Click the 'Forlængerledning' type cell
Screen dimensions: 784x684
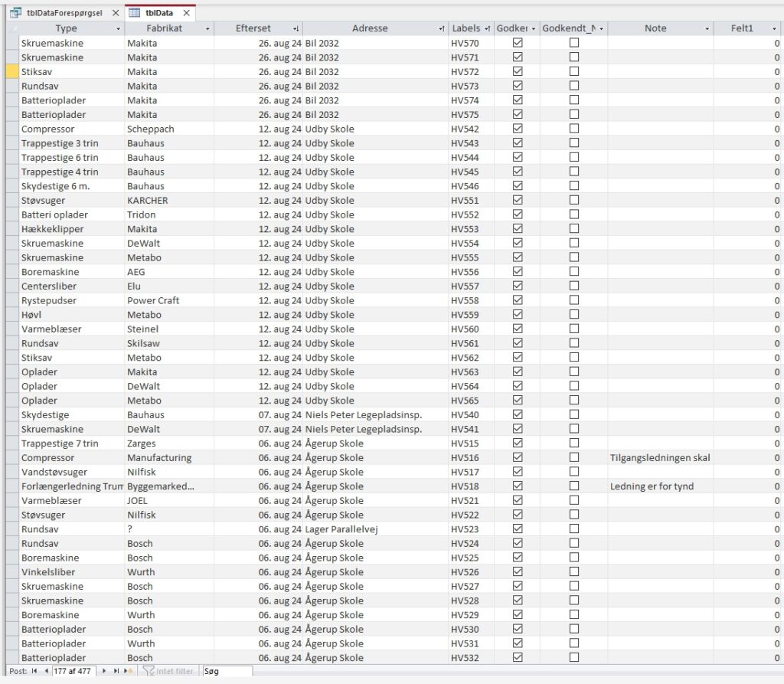[71, 486]
